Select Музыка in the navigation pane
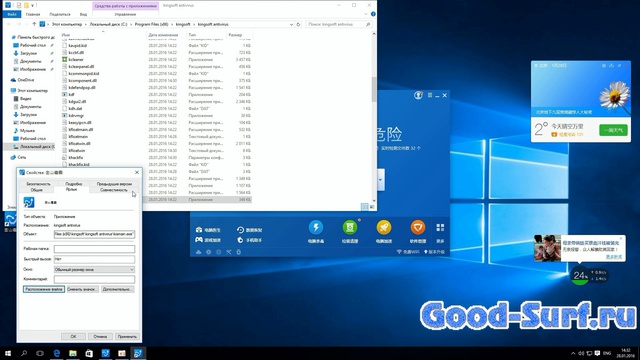640x360 pixels. [27, 131]
